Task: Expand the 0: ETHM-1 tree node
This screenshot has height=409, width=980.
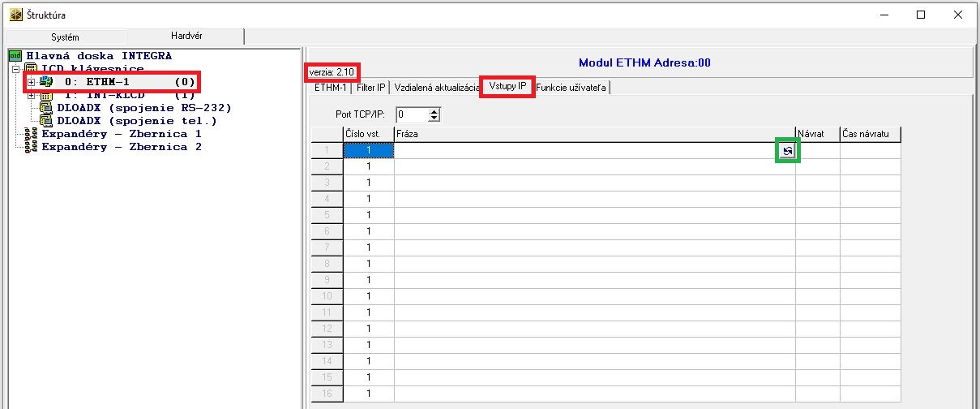Action: tap(32, 82)
